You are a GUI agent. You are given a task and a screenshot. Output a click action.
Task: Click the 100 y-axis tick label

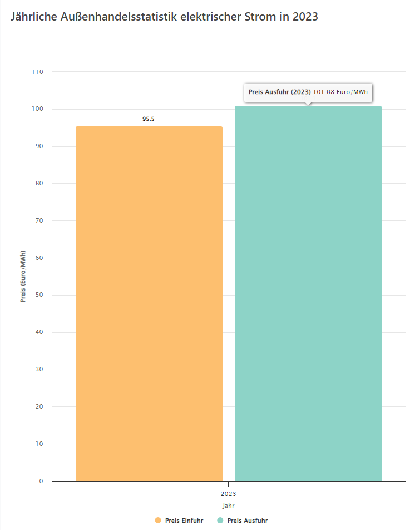(x=38, y=109)
